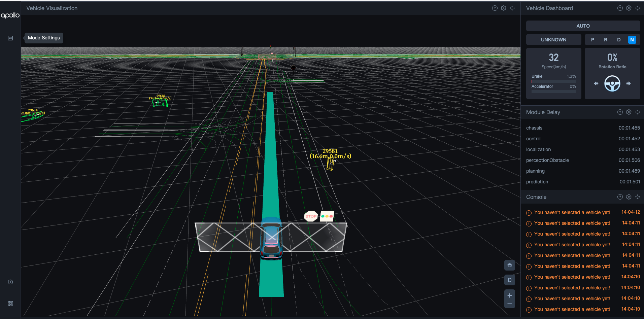Screen dimensions: 644x319
Task: Expand Vehicle Dashboard panel to fullscreen
Action: pyautogui.click(x=638, y=8)
